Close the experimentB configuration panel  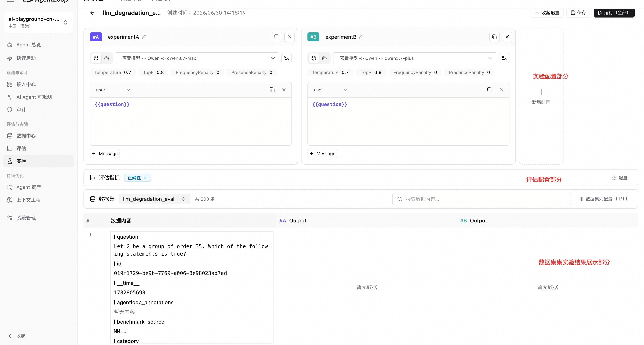point(507,37)
